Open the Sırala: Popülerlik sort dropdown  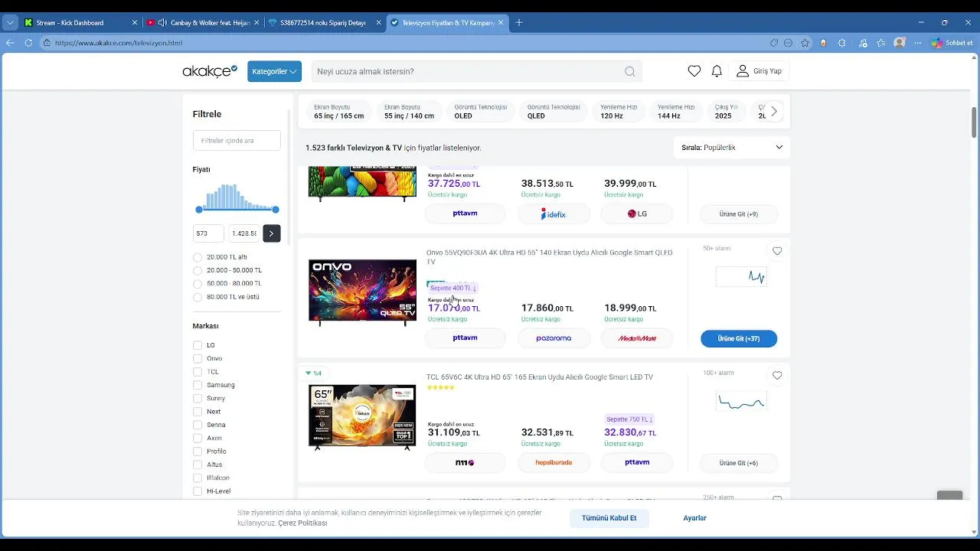click(732, 147)
